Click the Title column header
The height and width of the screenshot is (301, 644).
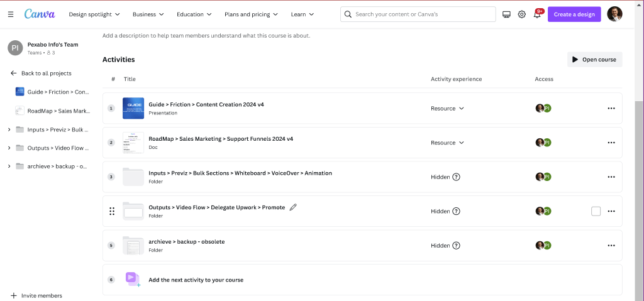coord(130,79)
